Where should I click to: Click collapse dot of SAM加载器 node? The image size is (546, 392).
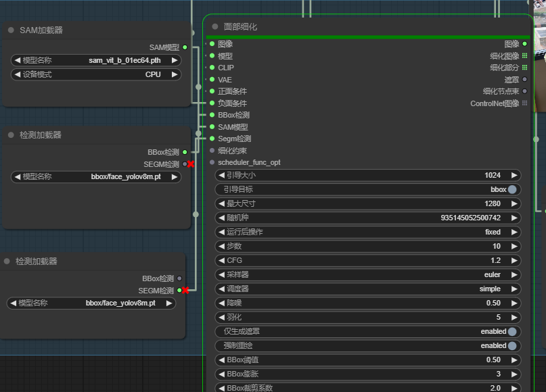point(11,30)
